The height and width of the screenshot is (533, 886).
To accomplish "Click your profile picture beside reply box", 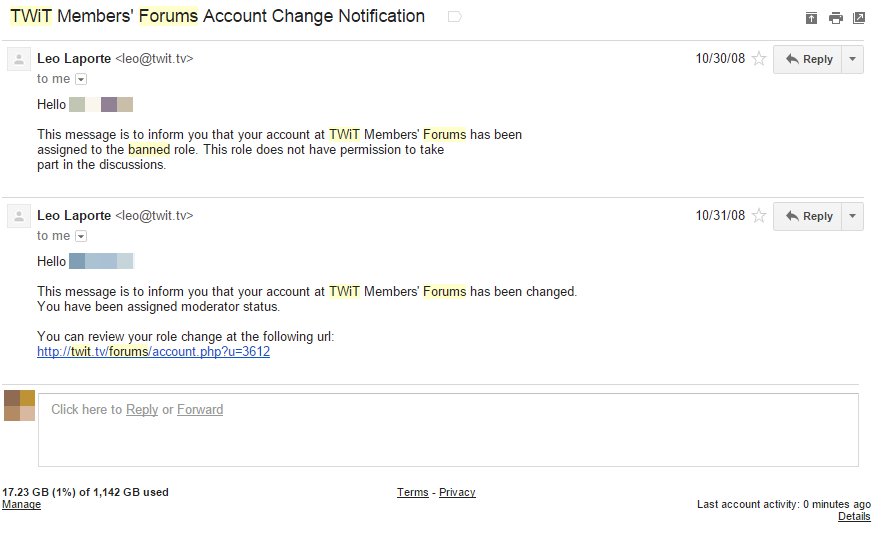I will pos(19,405).
